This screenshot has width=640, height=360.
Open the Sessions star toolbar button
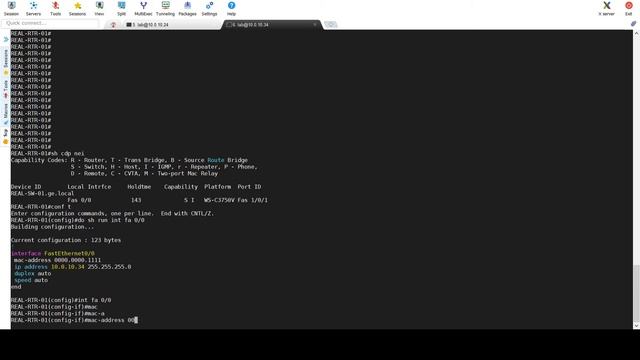coord(77,9)
